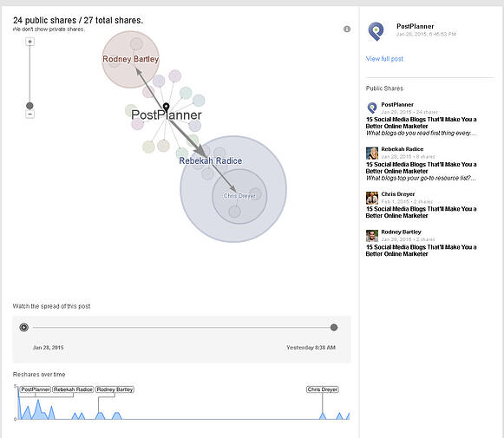This screenshot has width=504, height=438.
Task: Open the Chris Dreyer name in the Public Shares list
Action: (x=398, y=194)
